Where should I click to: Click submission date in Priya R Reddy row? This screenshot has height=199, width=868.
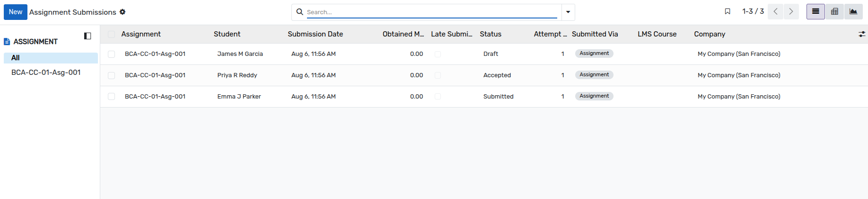coord(314,75)
